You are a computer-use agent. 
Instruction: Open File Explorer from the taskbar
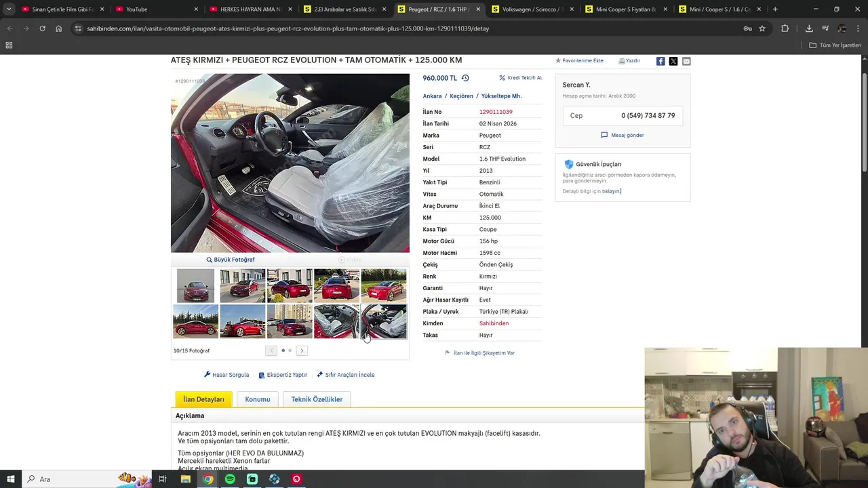click(x=186, y=479)
